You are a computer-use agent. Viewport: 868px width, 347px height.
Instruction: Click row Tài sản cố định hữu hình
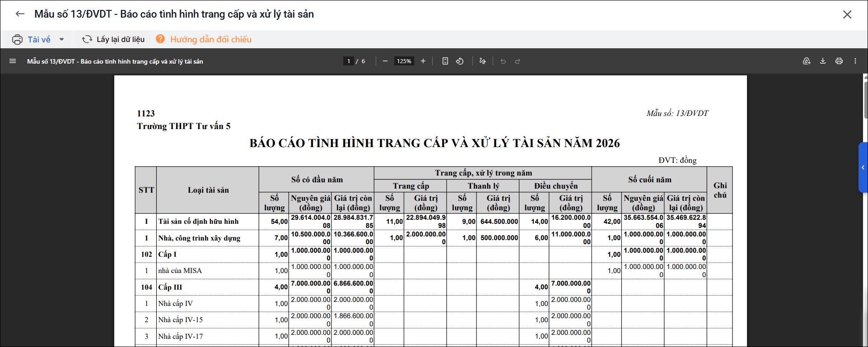coord(434,222)
